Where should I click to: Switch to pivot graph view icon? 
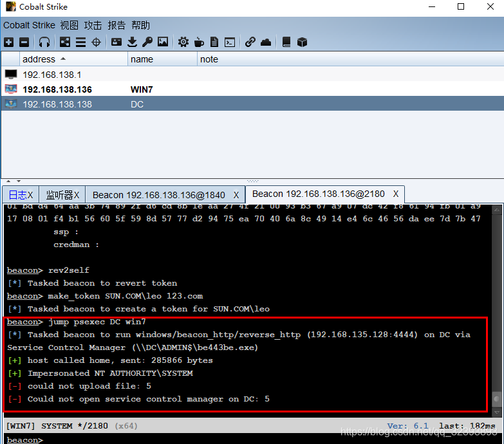(x=64, y=42)
